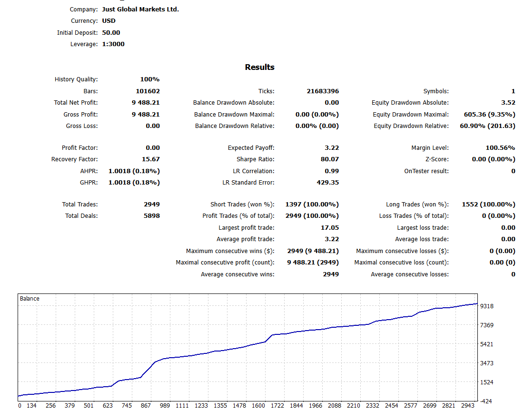Click Equity Drawdown Relative '60.90% (201.63)'
The width and height of the screenshot is (524, 420).
[487, 126]
